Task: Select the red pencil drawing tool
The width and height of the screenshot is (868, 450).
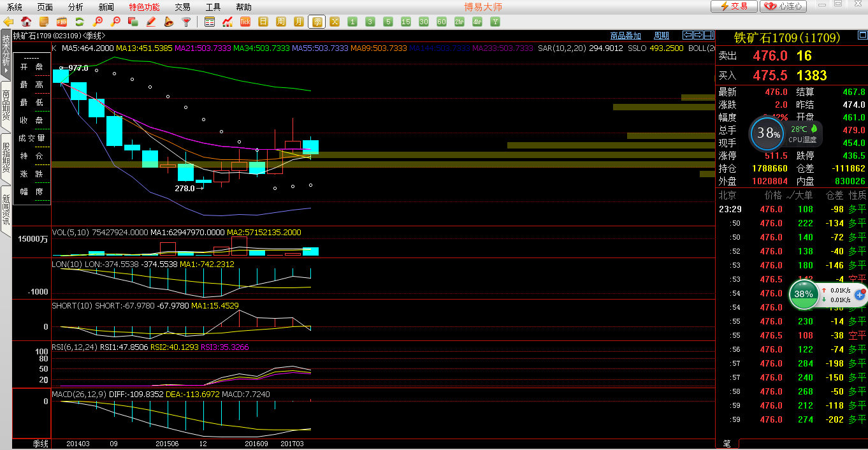Action: coord(151,22)
